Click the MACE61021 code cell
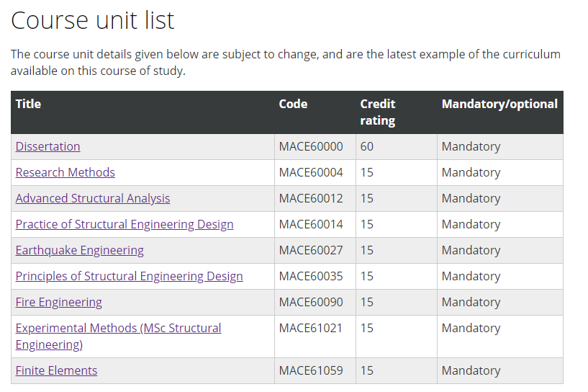Screen dimensions: 588x392 [311, 328]
